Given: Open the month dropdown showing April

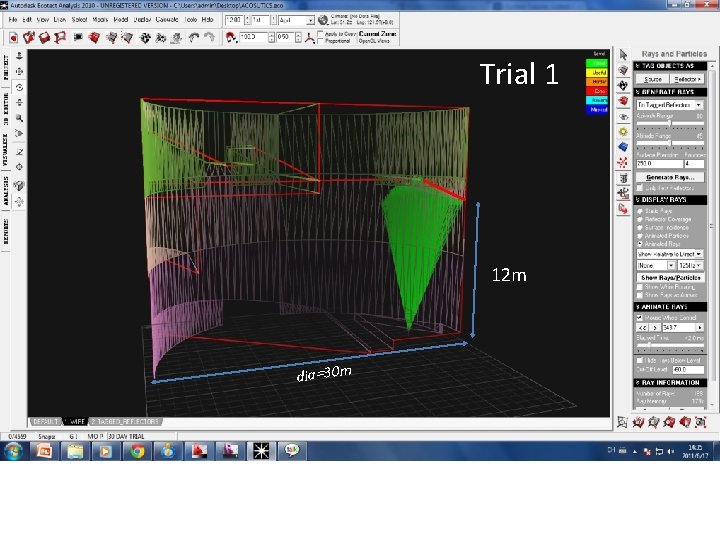Looking at the screenshot, I should 296,20.
